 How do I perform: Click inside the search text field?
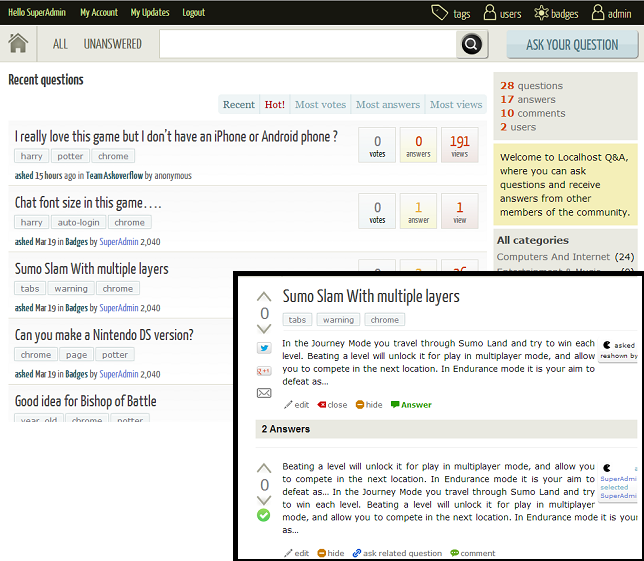307,44
